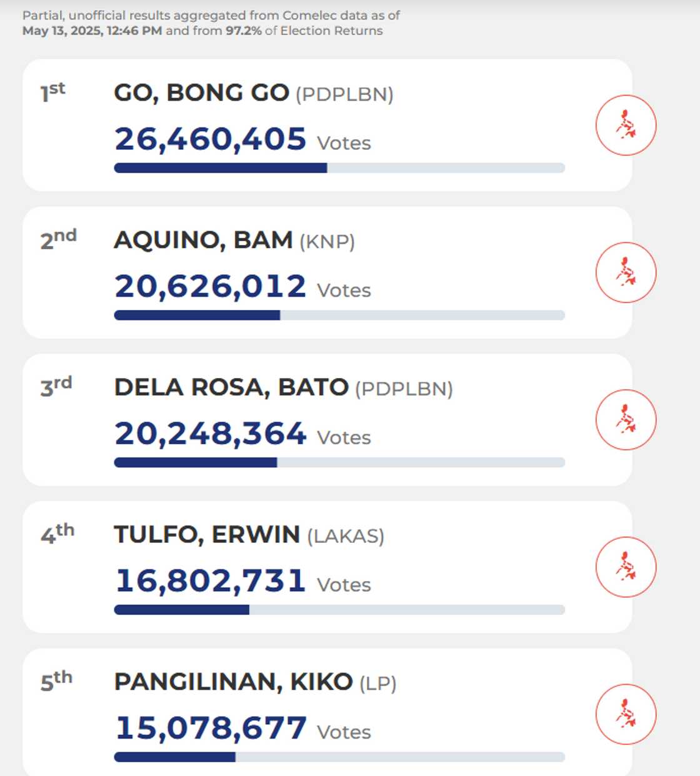Select candidate name DELA ROSA, BATO
Image resolution: width=700 pixels, height=776 pixels.
231,387
